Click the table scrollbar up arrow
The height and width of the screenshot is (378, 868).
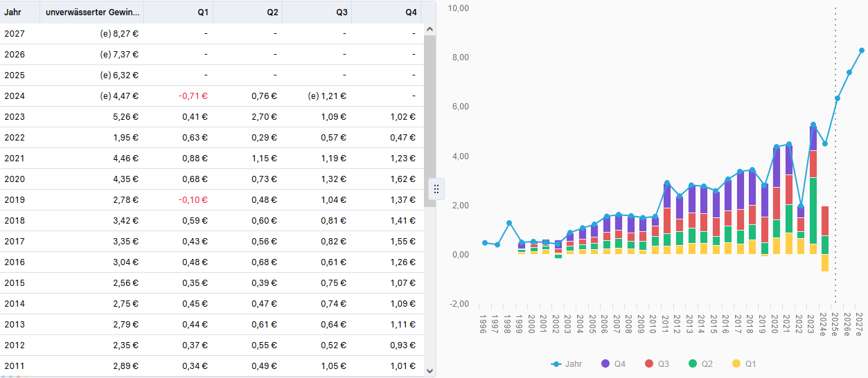click(429, 30)
